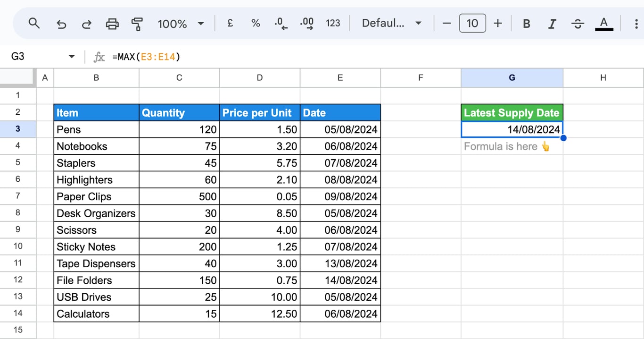
Task: Select row 1 header
Action: click(x=18, y=95)
